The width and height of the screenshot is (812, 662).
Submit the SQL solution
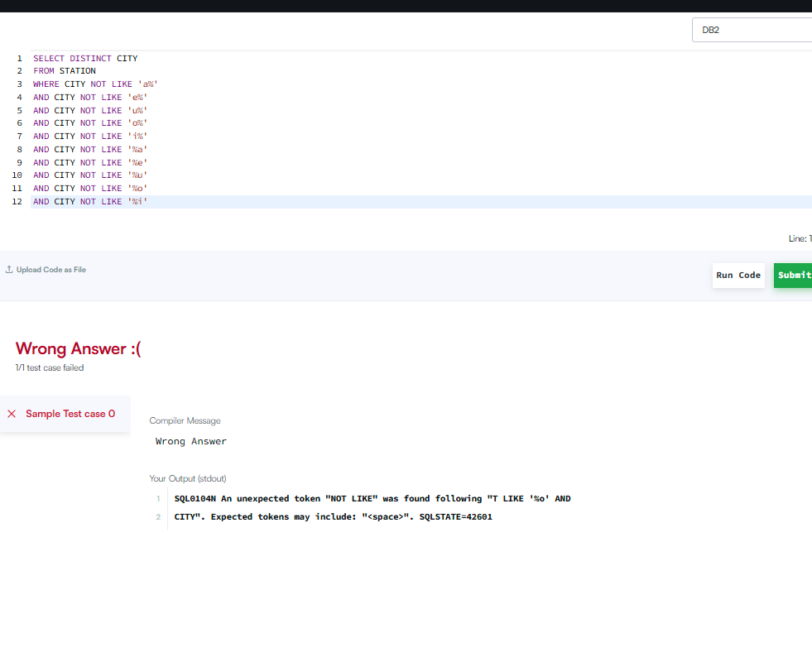click(793, 276)
